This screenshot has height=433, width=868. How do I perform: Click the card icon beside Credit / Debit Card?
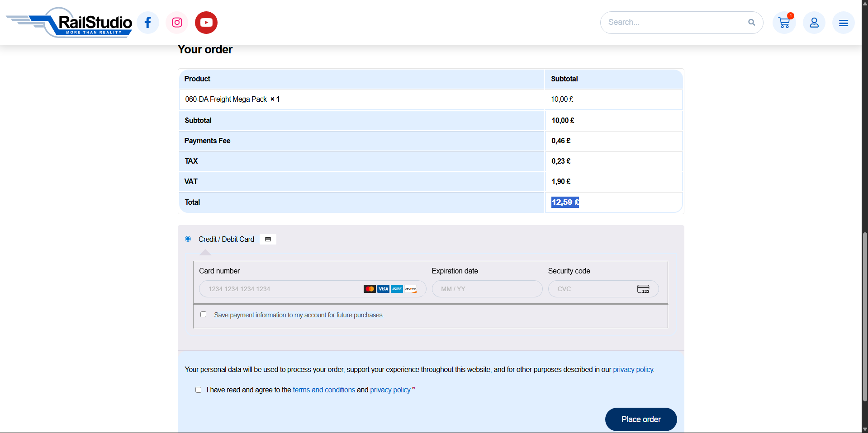click(268, 240)
